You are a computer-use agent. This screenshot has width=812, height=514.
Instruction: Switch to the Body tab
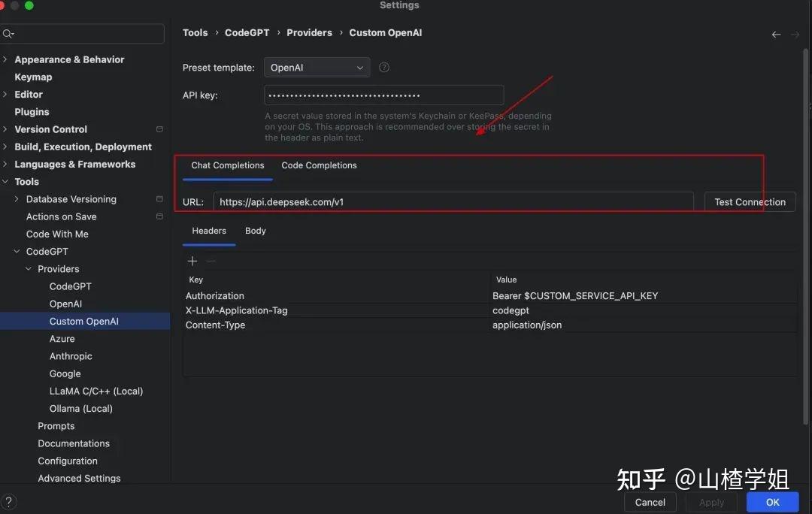255,230
